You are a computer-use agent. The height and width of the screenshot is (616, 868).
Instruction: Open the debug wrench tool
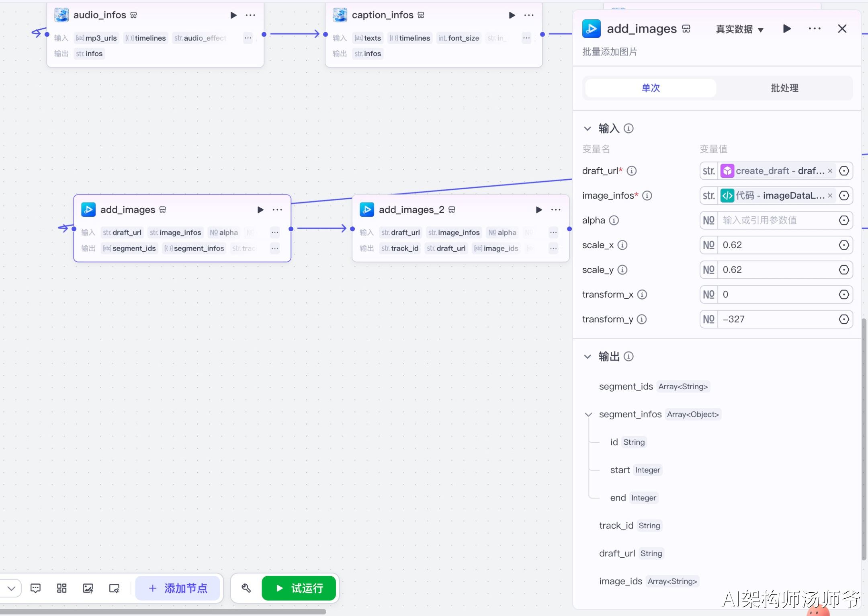[246, 588]
